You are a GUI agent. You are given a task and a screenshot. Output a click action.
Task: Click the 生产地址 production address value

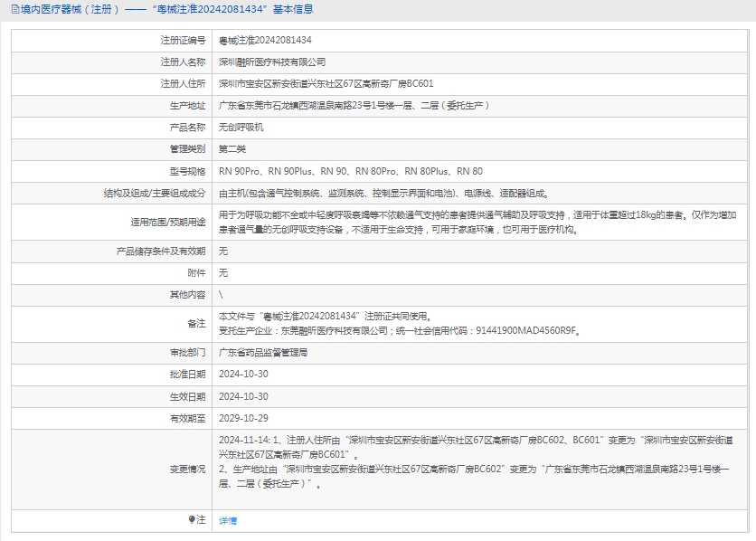354,106
